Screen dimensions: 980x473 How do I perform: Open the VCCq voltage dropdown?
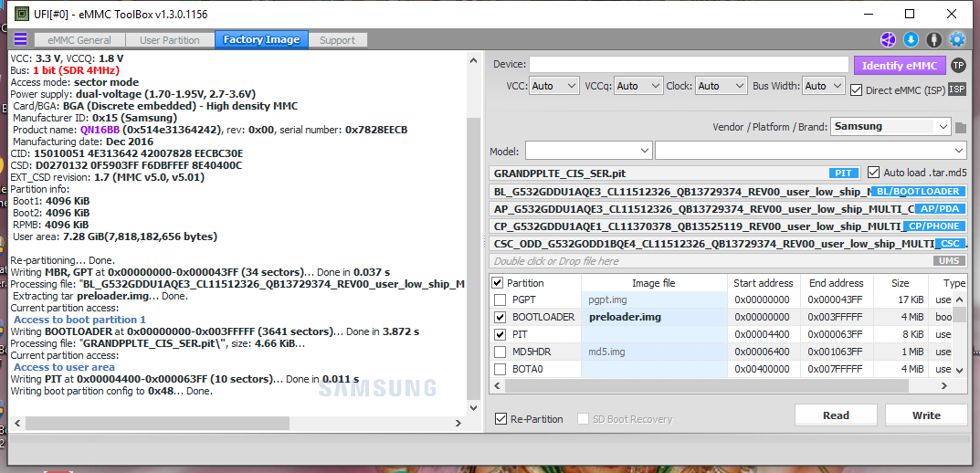click(x=638, y=86)
